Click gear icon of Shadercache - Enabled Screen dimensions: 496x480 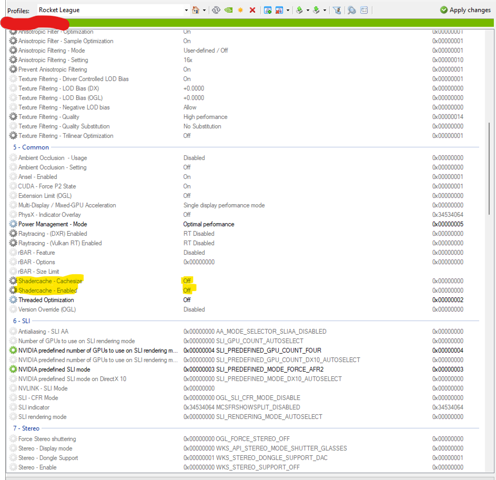[13, 290]
